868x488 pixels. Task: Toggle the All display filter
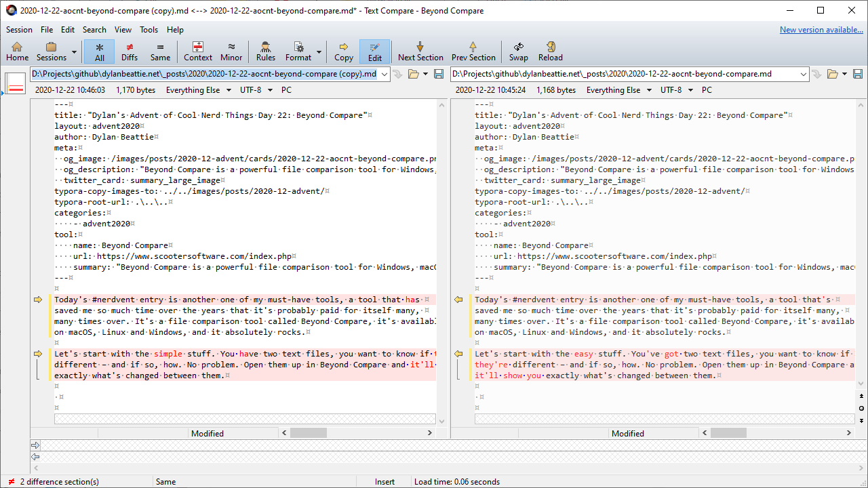click(x=99, y=52)
